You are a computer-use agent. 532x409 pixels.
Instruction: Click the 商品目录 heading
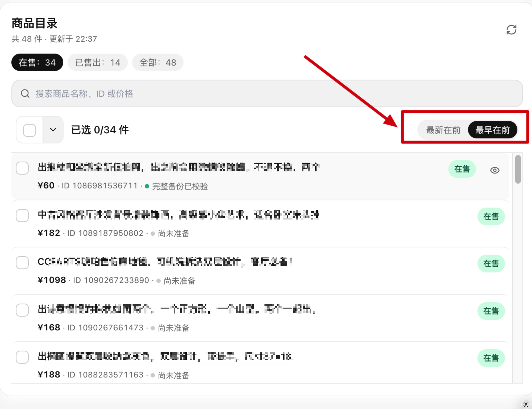coord(34,23)
